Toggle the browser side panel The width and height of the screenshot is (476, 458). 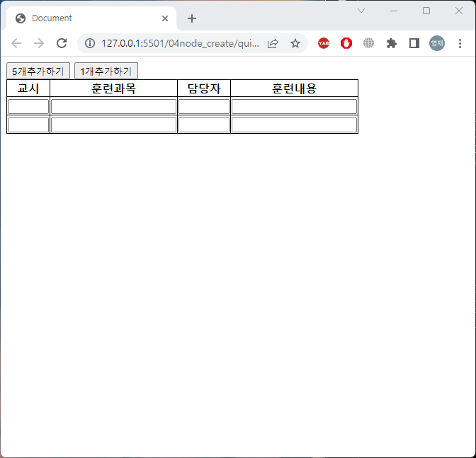[x=414, y=43]
